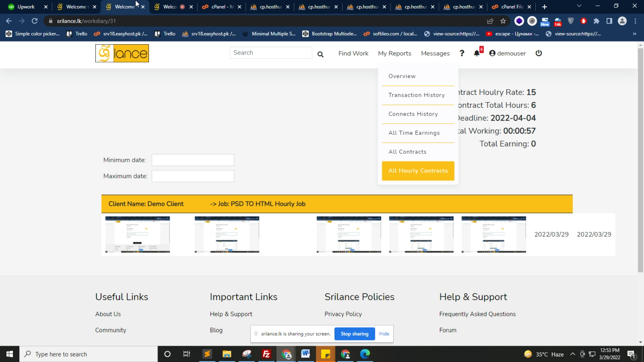Choose Transaction History from the menu
The image size is (644, 362).
pyautogui.click(x=416, y=95)
